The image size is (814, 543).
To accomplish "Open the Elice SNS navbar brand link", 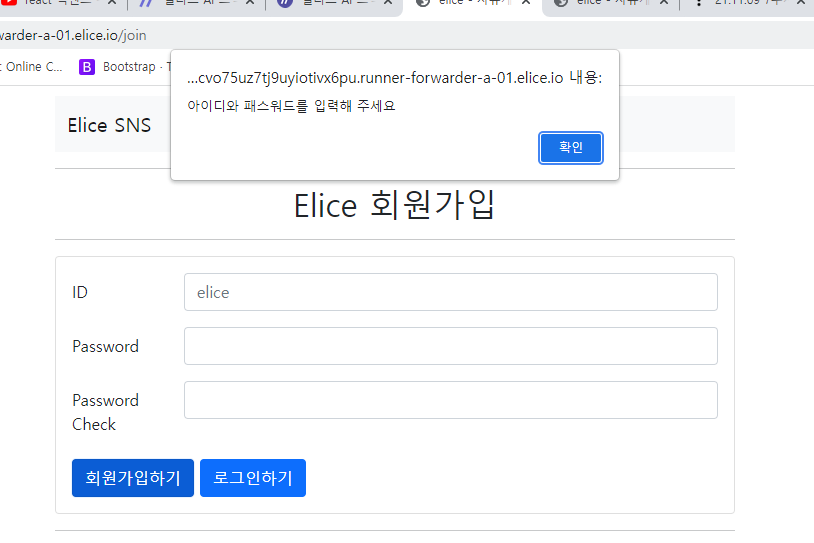I will pos(109,125).
